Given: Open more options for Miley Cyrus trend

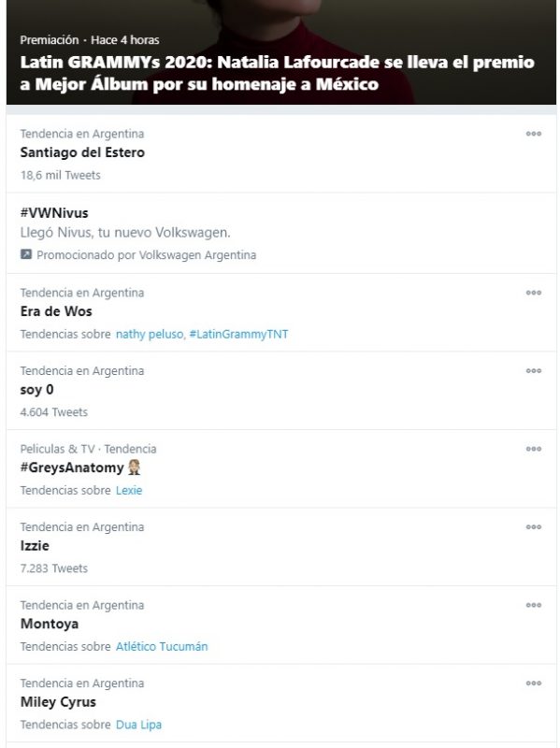Looking at the screenshot, I should (x=533, y=683).
